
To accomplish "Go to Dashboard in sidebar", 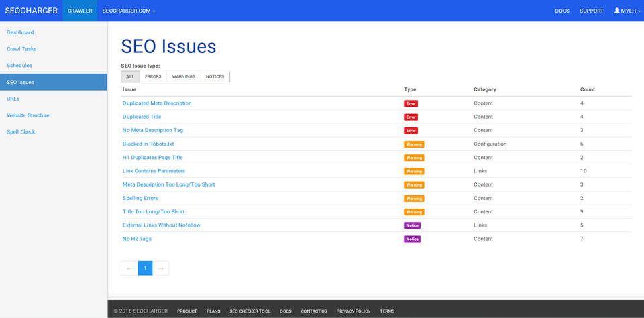I will coord(20,32).
